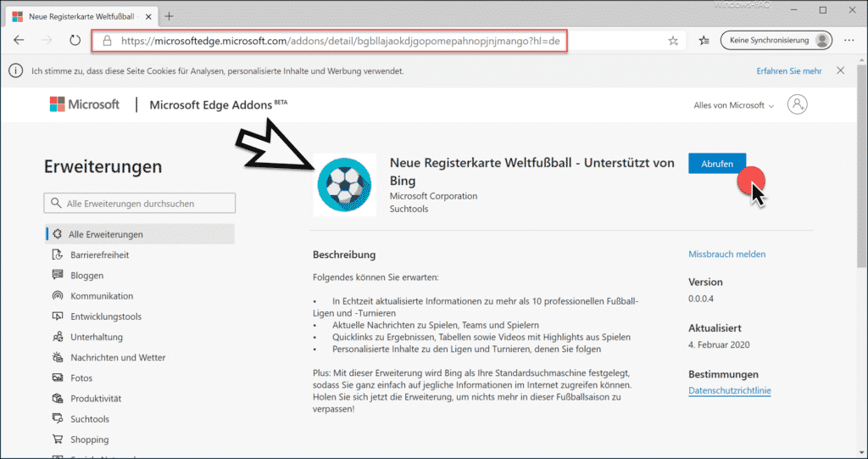Image resolution: width=868 pixels, height=459 pixels.
Task: Click the Keine Synchronisierung profile button
Action: pos(776,41)
